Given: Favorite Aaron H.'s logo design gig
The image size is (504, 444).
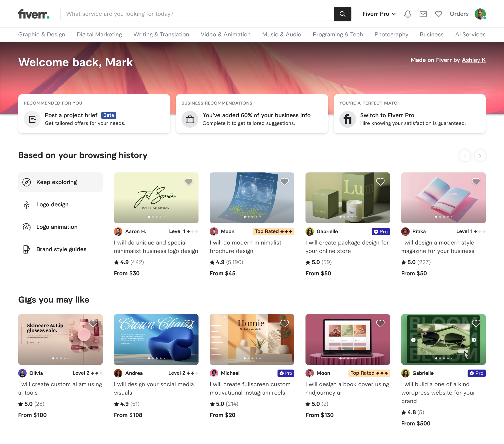Looking at the screenshot, I should (189, 182).
